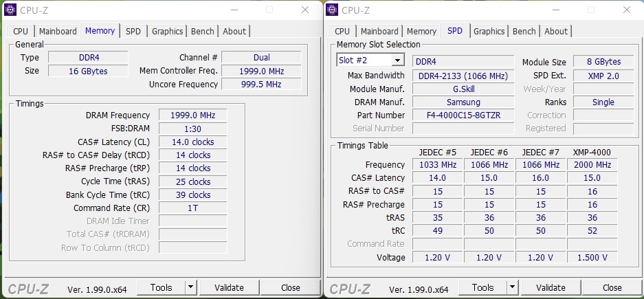Click Tools button in left window
The height and width of the screenshot is (299, 644).
[161, 287]
